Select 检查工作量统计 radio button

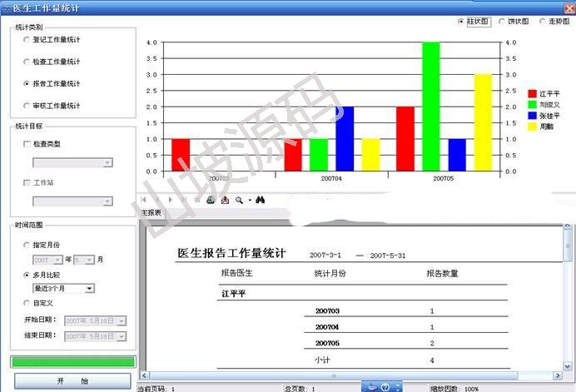point(26,62)
